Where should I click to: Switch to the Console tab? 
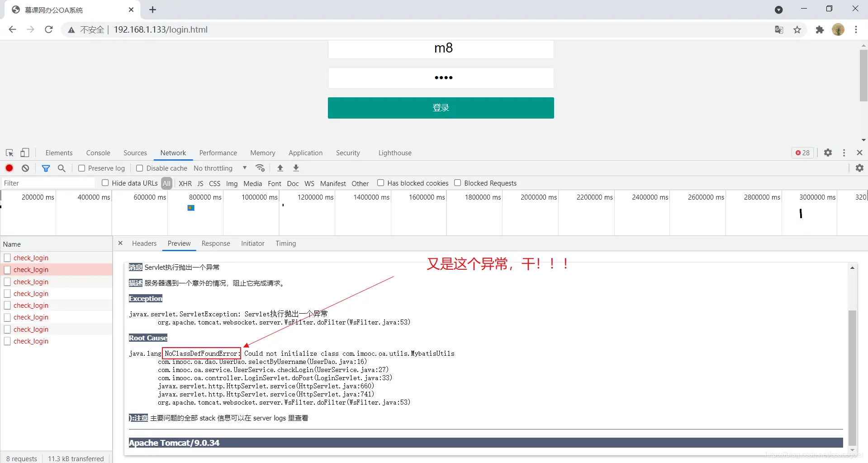point(98,153)
